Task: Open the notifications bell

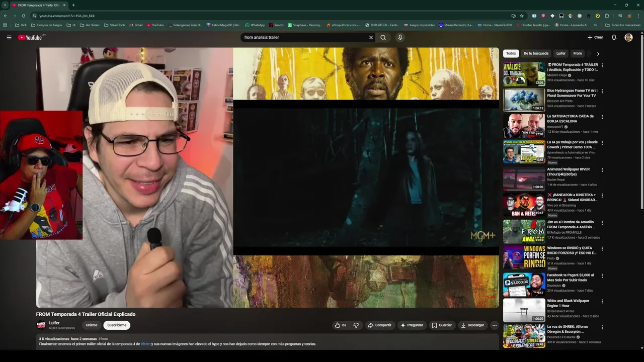Action: pyautogui.click(x=614, y=37)
